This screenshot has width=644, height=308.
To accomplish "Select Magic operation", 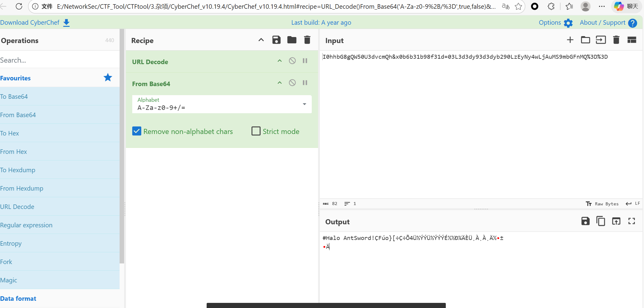I will click(60, 280).
